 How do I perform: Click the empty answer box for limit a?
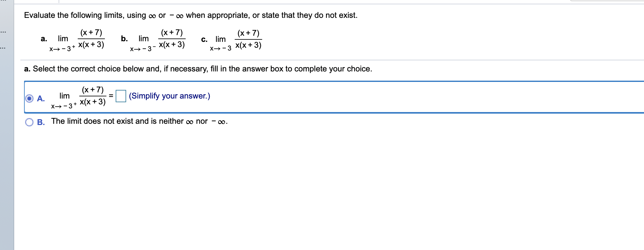[x=121, y=96]
